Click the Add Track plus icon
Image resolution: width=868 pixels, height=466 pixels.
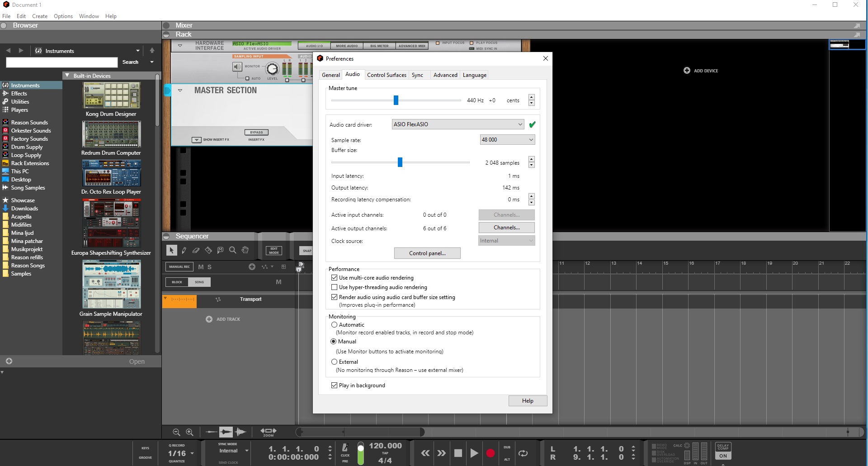(209, 319)
